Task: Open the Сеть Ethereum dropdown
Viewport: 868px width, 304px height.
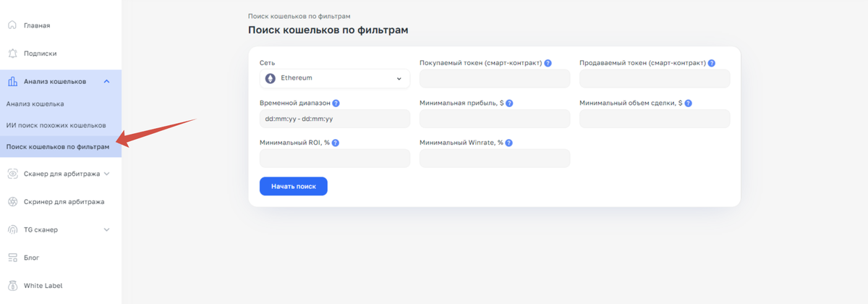Action: coord(335,78)
